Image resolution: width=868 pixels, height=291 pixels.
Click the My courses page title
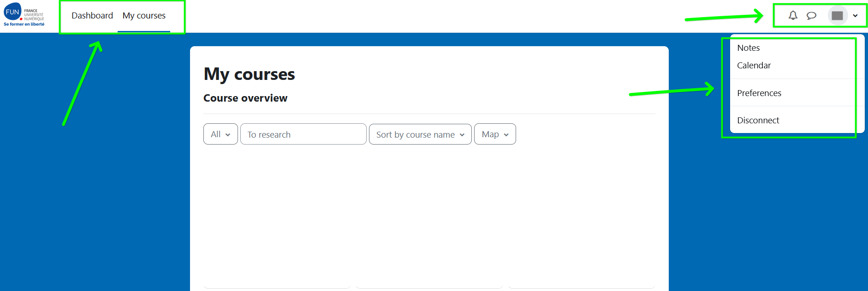[x=249, y=74]
